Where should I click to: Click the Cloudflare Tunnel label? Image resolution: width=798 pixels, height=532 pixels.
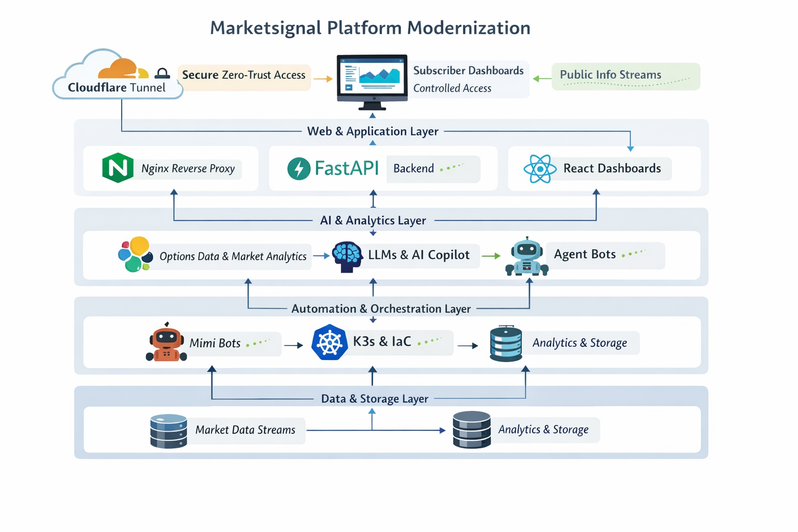pyautogui.click(x=116, y=87)
